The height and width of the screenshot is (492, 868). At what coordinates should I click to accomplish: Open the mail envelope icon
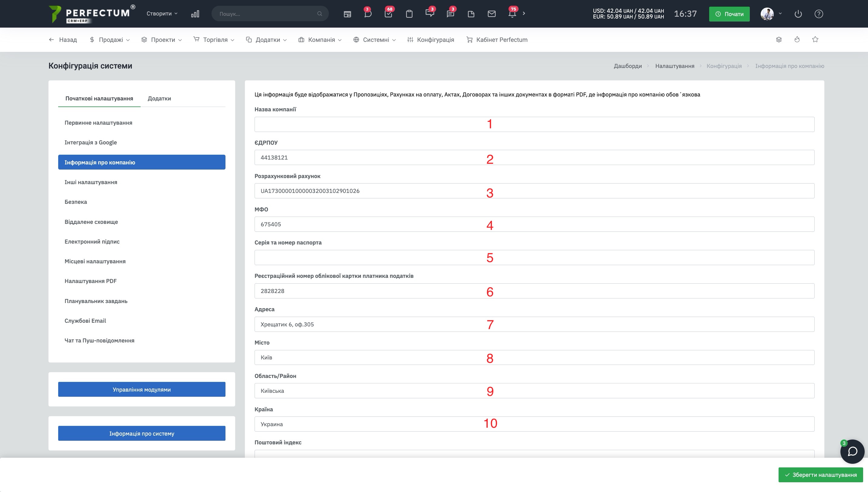492,14
